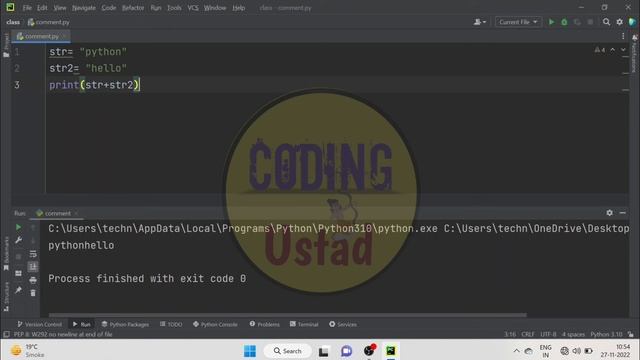Open Python Packages tool window

click(x=125, y=324)
